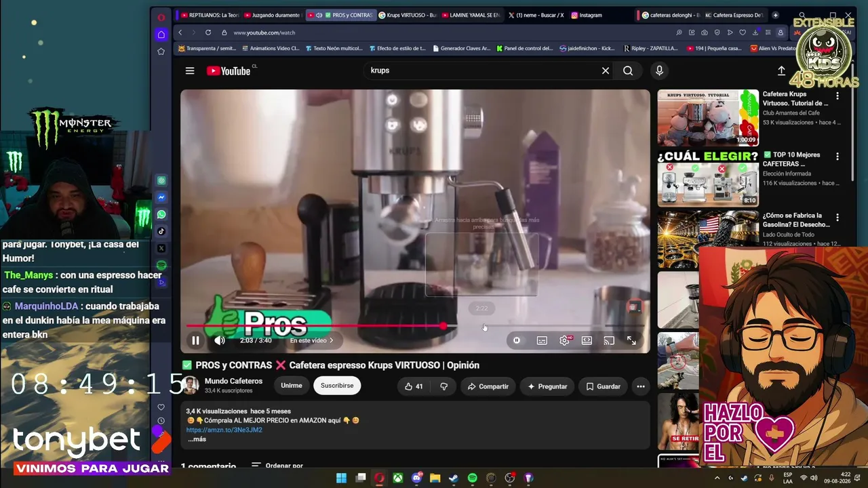Open options for ¿Cómo se Fabrica la Gasolina?
Image resolution: width=868 pixels, height=488 pixels.
coord(837,218)
